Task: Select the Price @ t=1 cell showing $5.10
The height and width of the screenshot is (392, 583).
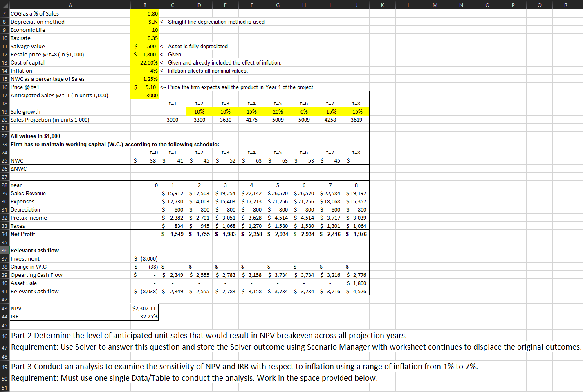Action: tap(144, 87)
